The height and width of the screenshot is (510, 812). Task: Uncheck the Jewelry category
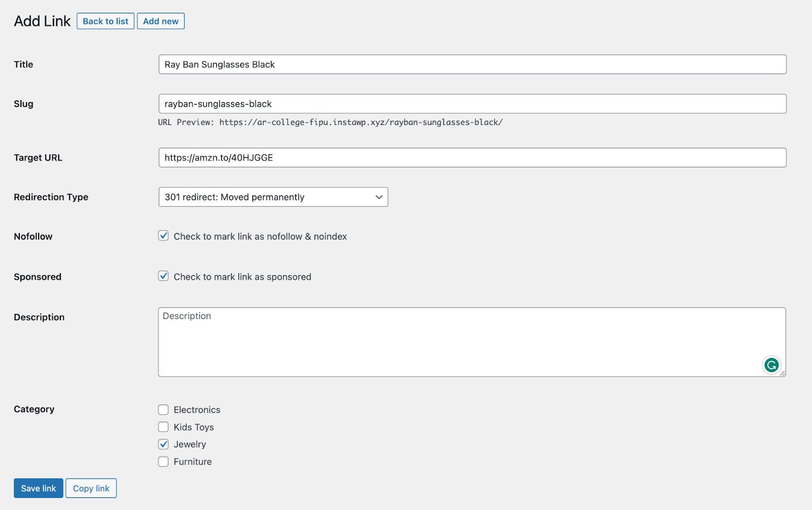(x=163, y=444)
